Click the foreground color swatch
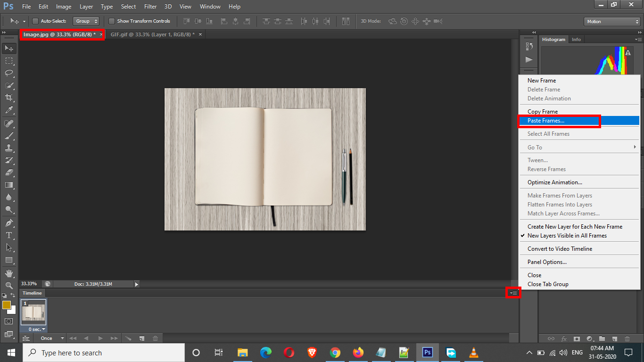Viewport: 644px width, 362px height. coord(6,305)
